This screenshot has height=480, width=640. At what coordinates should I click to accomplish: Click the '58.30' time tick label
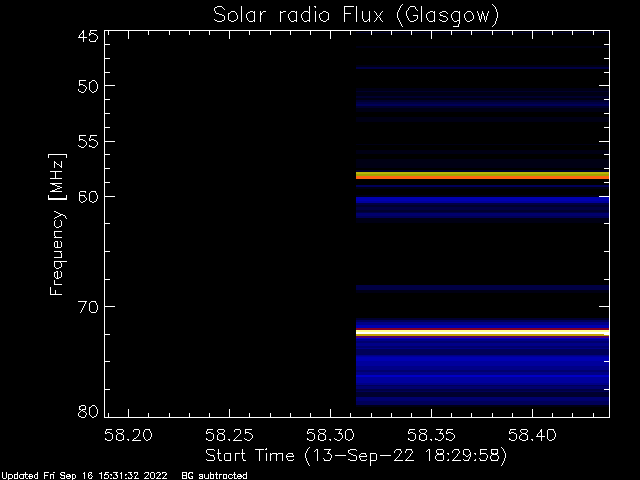click(330, 435)
